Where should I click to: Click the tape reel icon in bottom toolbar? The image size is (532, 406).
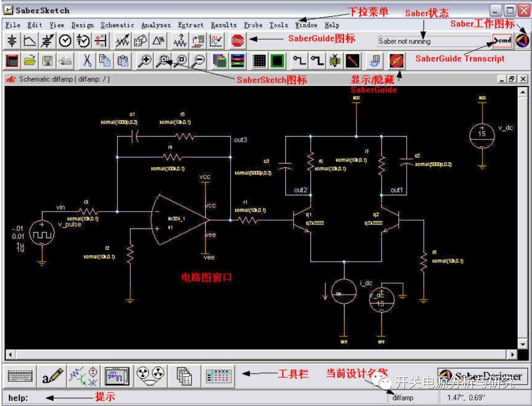pyautogui.click(x=150, y=376)
